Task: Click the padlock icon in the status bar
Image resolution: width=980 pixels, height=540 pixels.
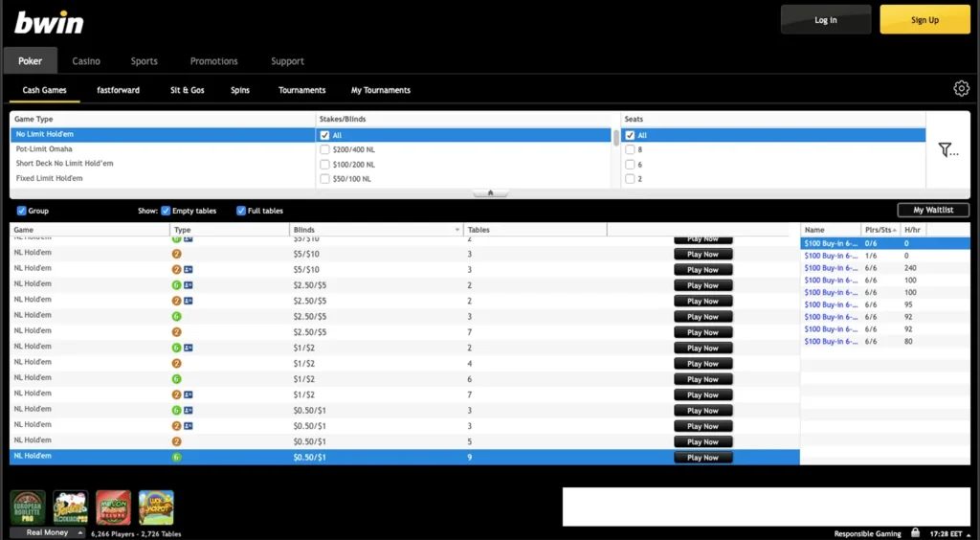Action: point(915,533)
